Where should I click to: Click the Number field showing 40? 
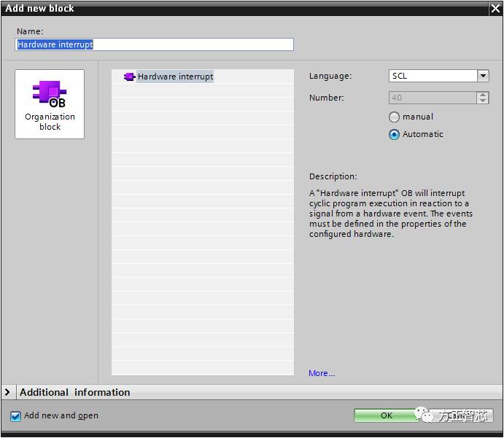pyautogui.click(x=432, y=98)
